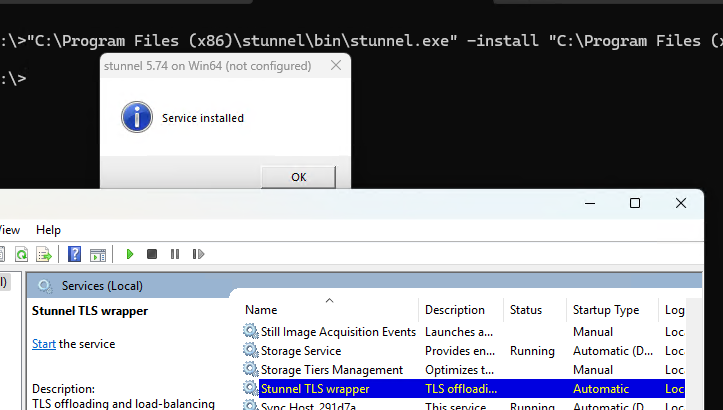Open the blue Help question-mark icon
This screenshot has height=410, width=723.
point(74,255)
